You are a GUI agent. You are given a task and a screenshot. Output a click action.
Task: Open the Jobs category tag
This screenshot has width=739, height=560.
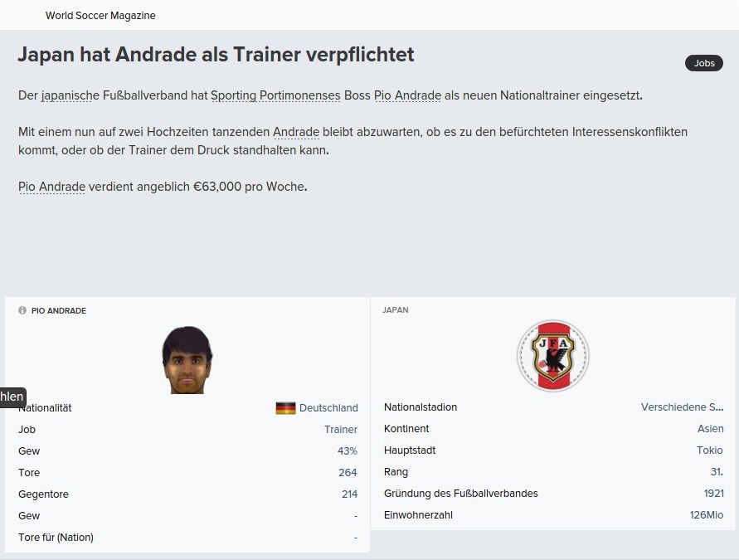tap(703, 63)
